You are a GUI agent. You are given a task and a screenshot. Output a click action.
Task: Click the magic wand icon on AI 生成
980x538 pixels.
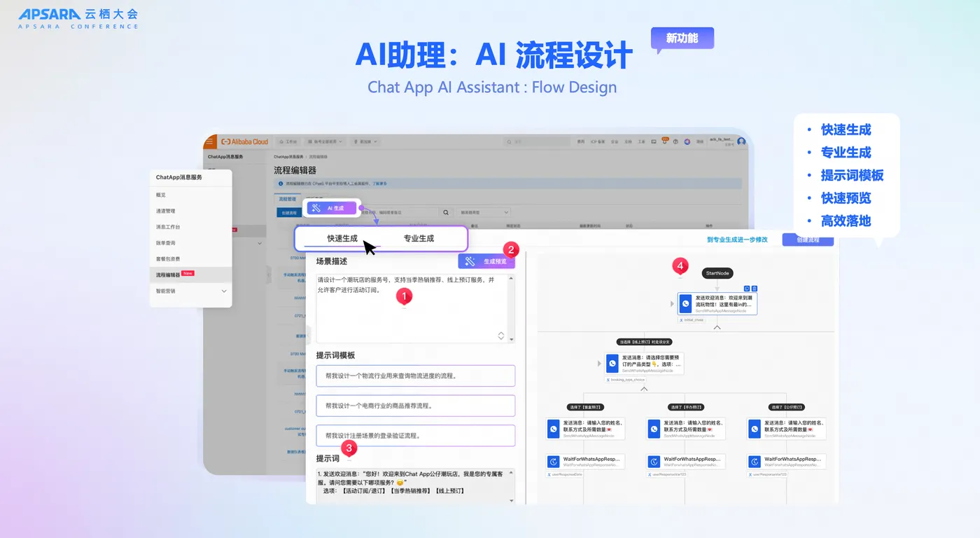316,208
